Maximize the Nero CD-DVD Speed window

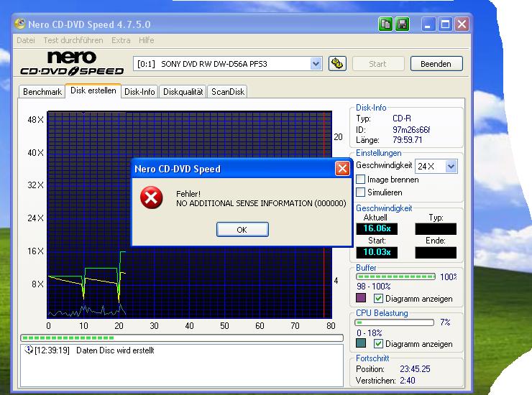445,24
